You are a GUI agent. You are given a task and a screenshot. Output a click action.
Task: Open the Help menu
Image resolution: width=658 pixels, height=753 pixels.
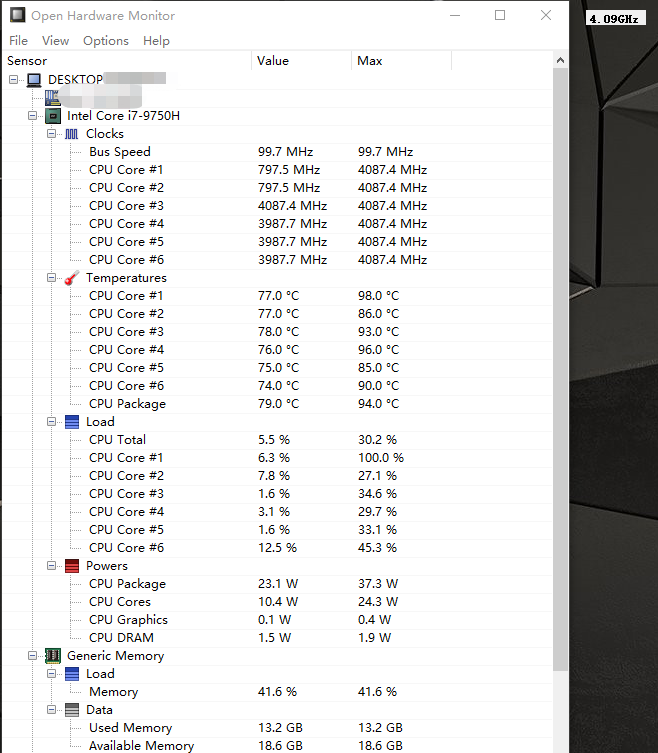pyautogui.click(x=156, y=41)
